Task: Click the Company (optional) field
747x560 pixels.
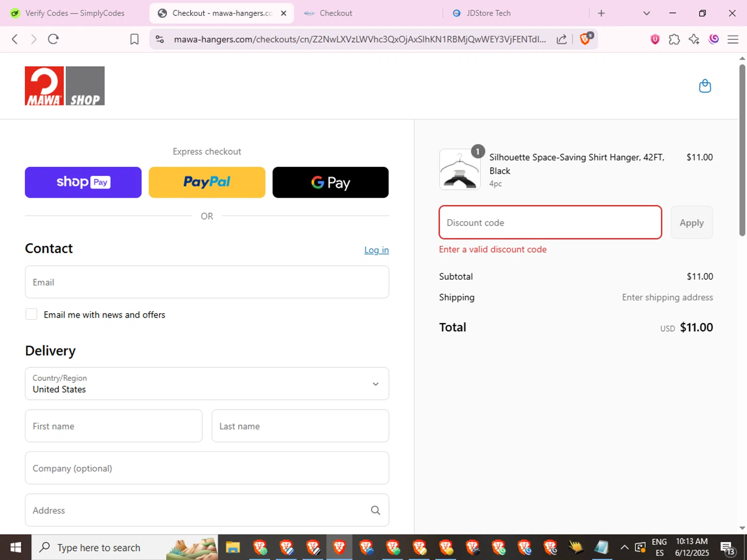Action: [207, 468]
